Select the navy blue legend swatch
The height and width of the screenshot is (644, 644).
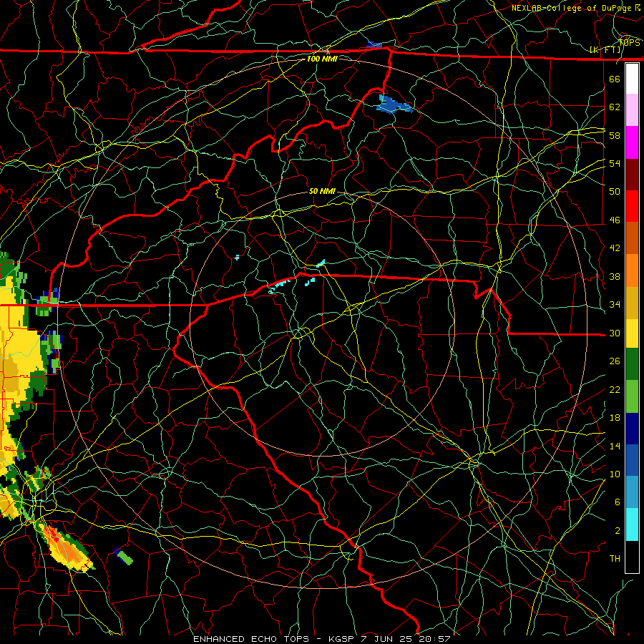(632, 429)
